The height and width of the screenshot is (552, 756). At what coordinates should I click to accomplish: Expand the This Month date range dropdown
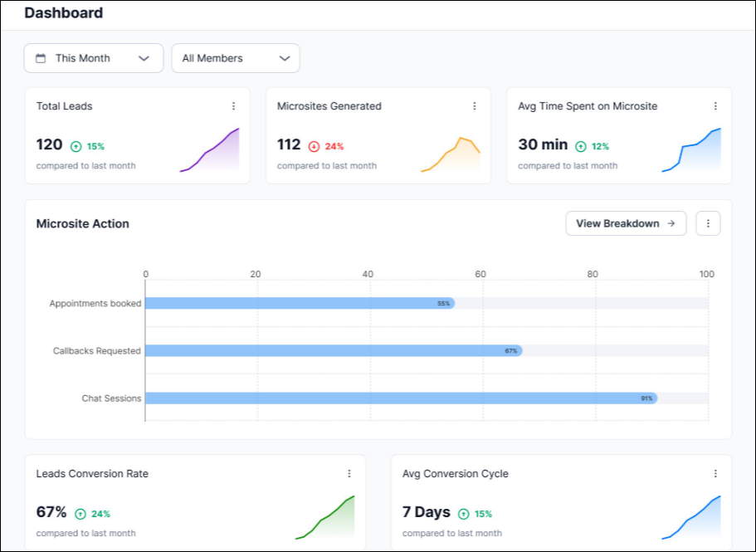pos(94,58)
